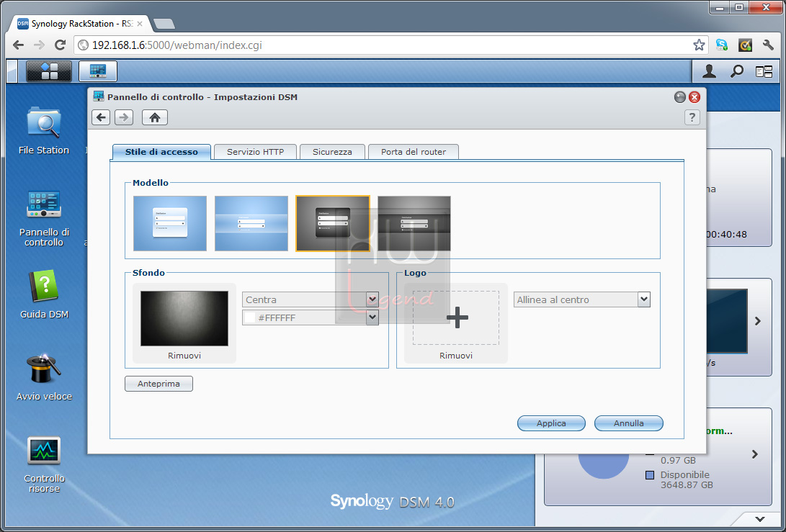The width and height of the screenshot is (786, 532).
Task: Remove the logo via Rimuovi
Action: [456, 356]
